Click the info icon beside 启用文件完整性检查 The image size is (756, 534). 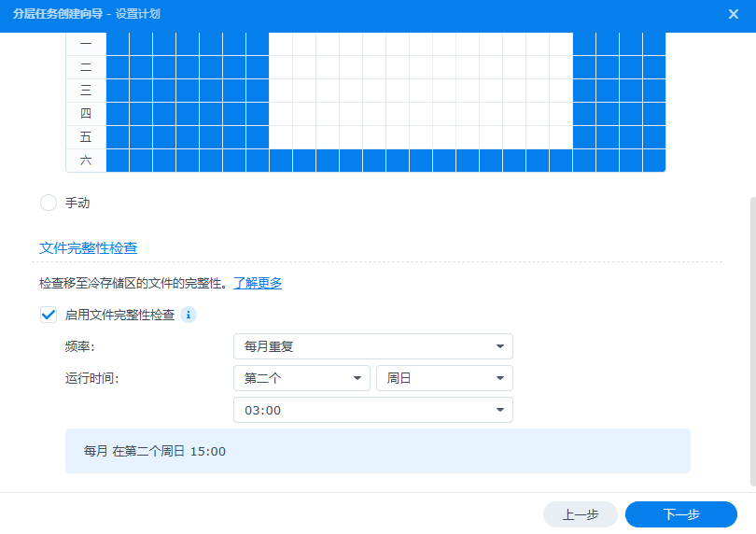(188, 315)
